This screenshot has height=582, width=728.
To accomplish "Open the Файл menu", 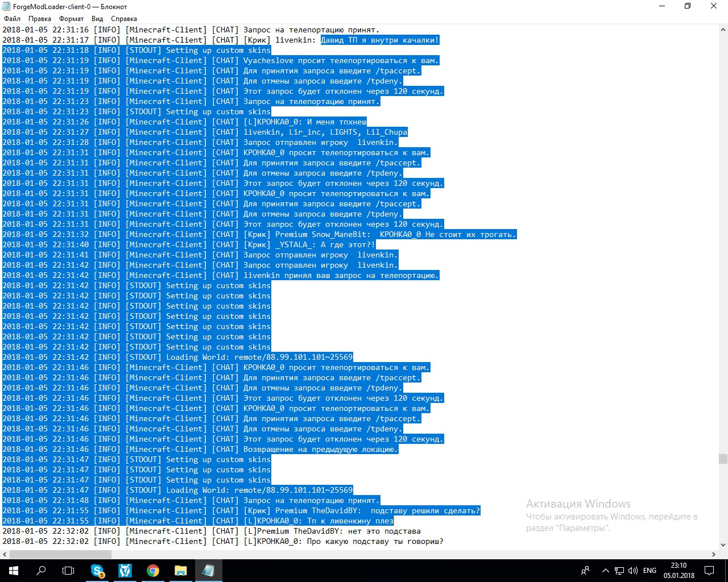I will [x=12, y=19].
